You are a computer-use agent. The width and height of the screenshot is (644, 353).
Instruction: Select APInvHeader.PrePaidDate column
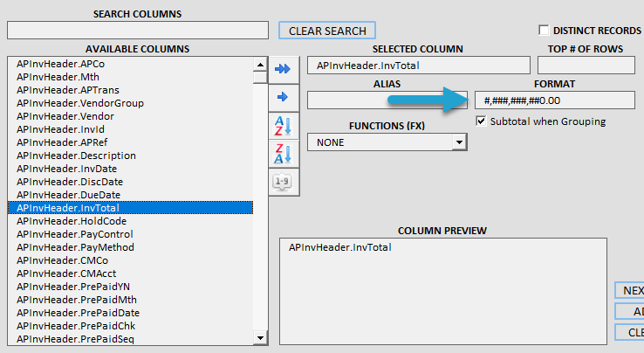click(131, 313)
